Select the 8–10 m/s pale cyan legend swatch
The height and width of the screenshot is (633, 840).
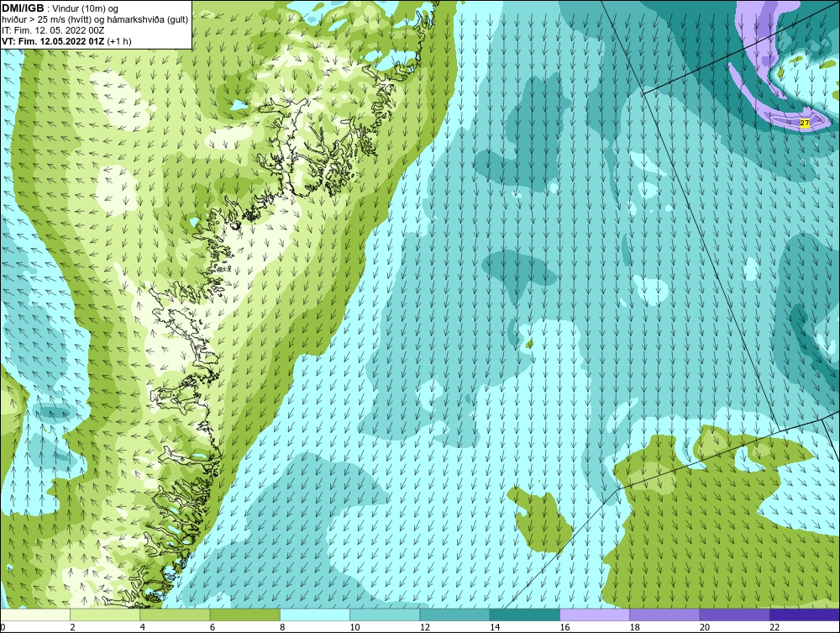coord(315,615)
